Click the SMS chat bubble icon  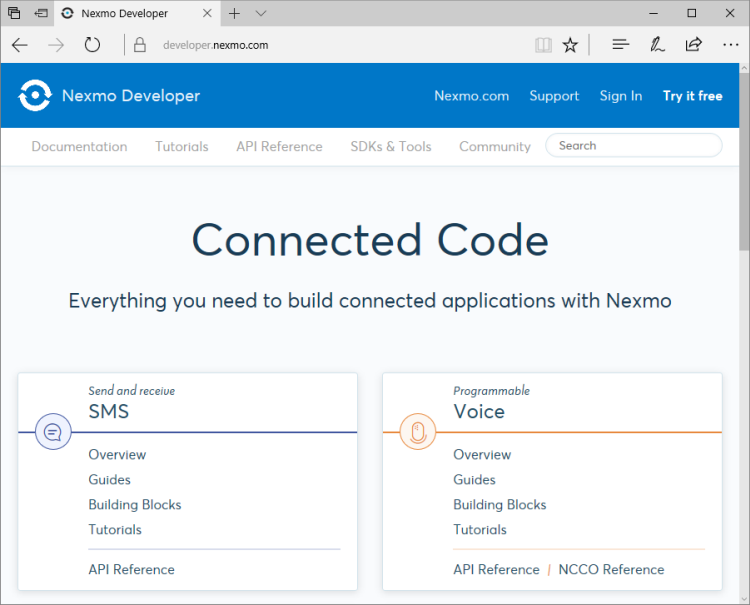[x=53, y=432]
